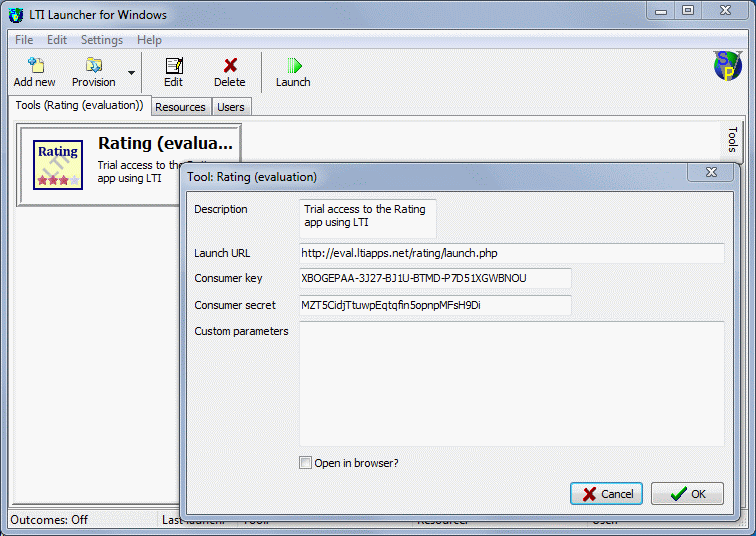Click the Outcomes: Off status bar entry
Viewport: 756px width, 536px height.
tap(49, 520)
